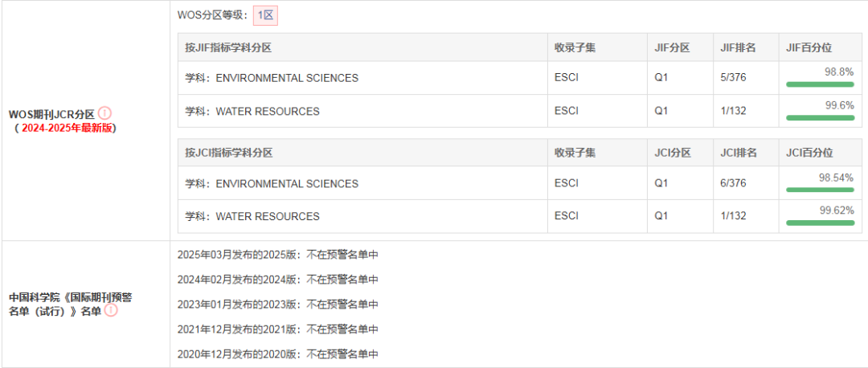Screen dimensions: 868x368
Task: Click 2025年03月发布的2025版 warning list entry
Action: [277, 255]
